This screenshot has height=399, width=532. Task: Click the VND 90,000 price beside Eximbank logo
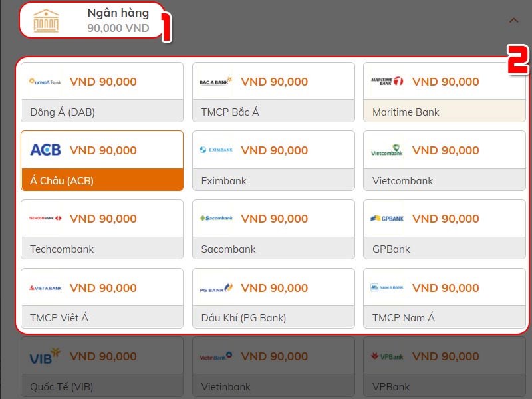coord(275,150)
